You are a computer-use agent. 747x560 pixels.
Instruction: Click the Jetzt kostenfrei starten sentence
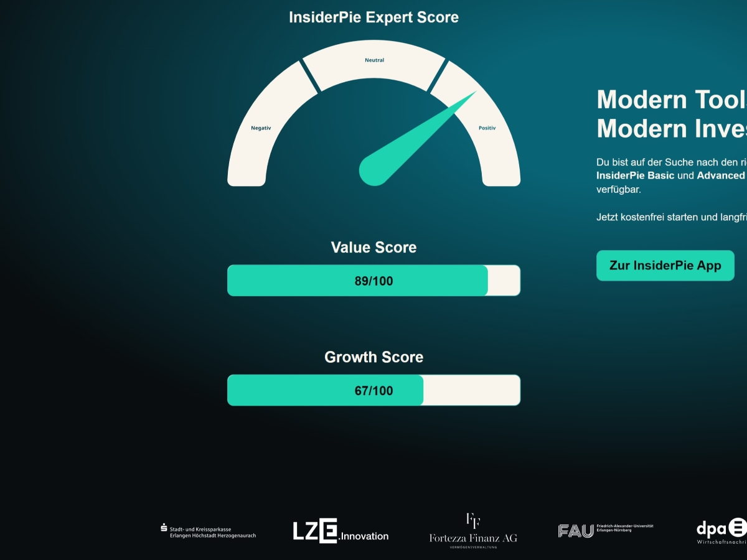pyautogui.click(x=672, y=217)
